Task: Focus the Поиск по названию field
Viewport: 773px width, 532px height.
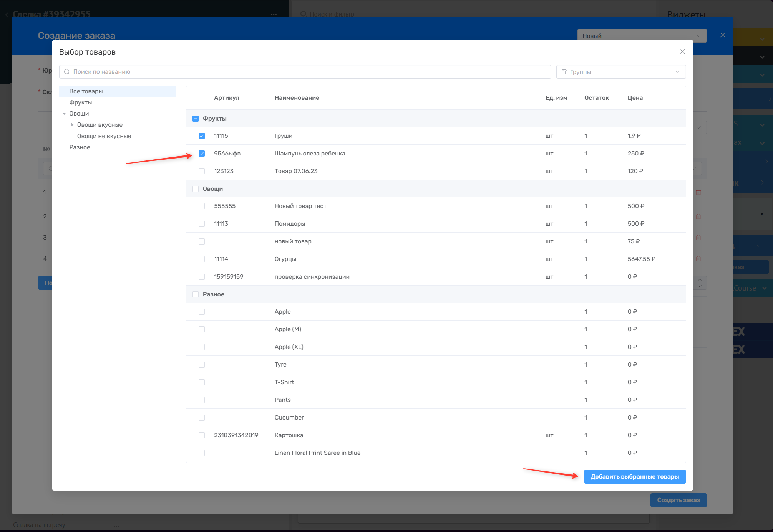Action: pyautogui.click(x=305, y=72)
